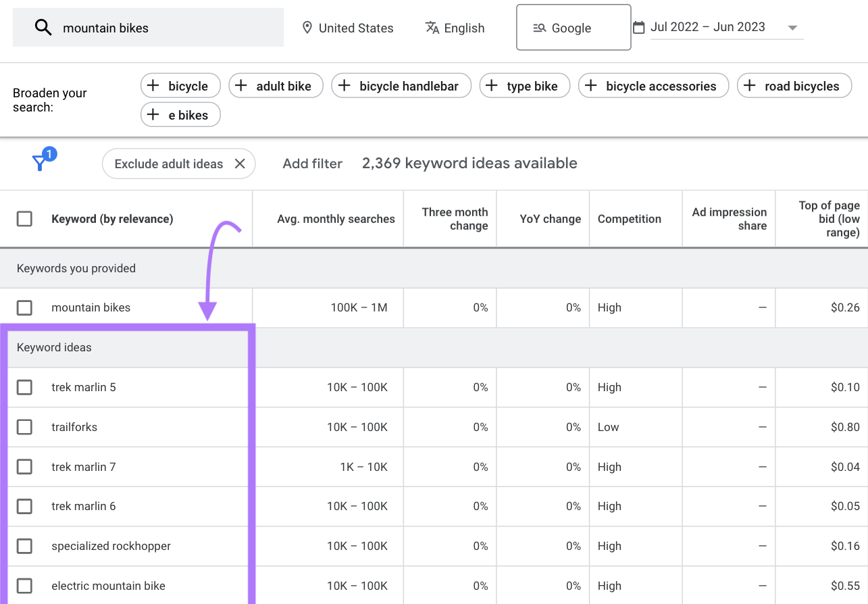Open the date range dropdown arrow
Image resolution: width=868 pixels, height=604 pixels.
point(792,28)
